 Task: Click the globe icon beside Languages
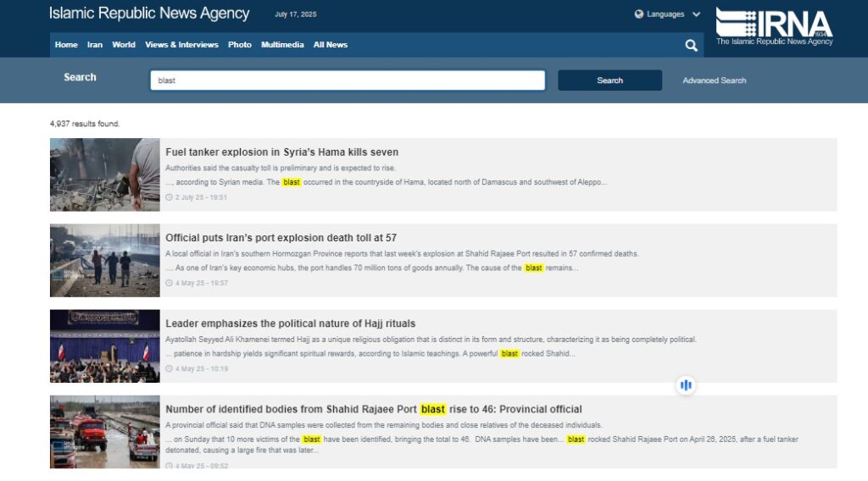pyautogui.click(x=639, y=14)
